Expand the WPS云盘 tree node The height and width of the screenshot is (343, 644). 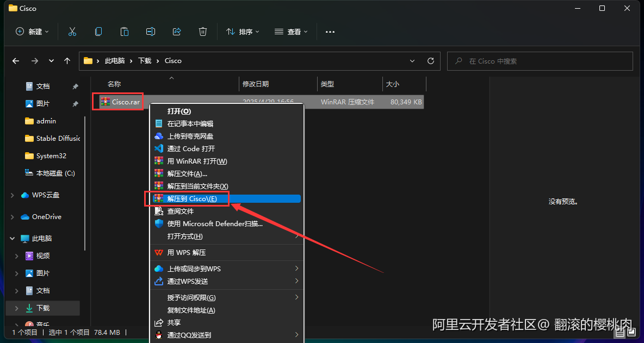point(13,195)
